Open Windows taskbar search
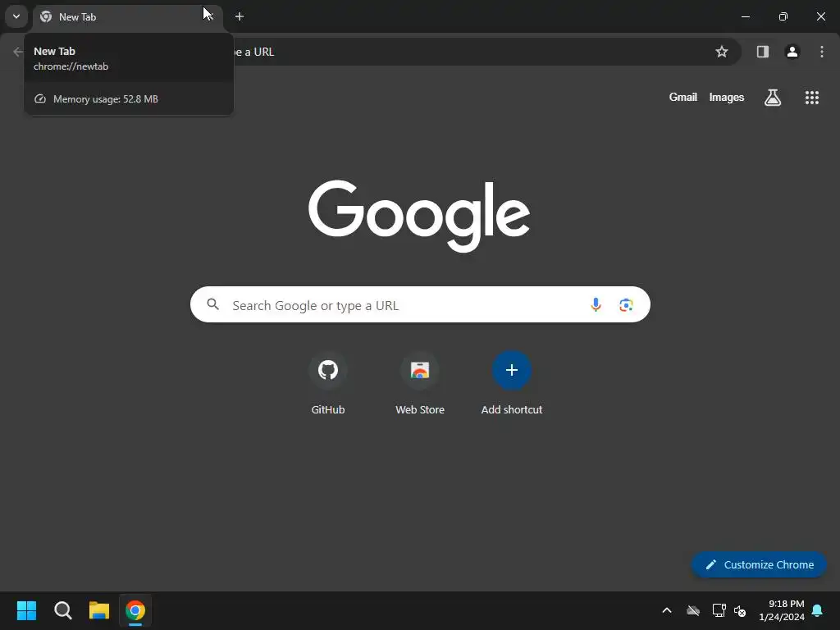Image resolution: width=840 pixels, height=630 pixels. (x=62, y=610)
